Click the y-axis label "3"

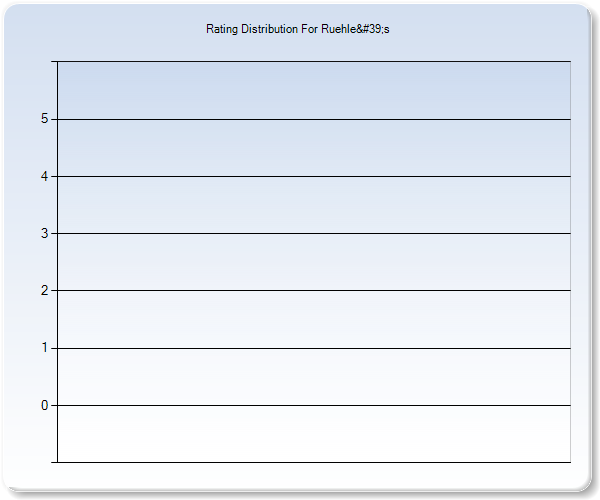point(44,233)
